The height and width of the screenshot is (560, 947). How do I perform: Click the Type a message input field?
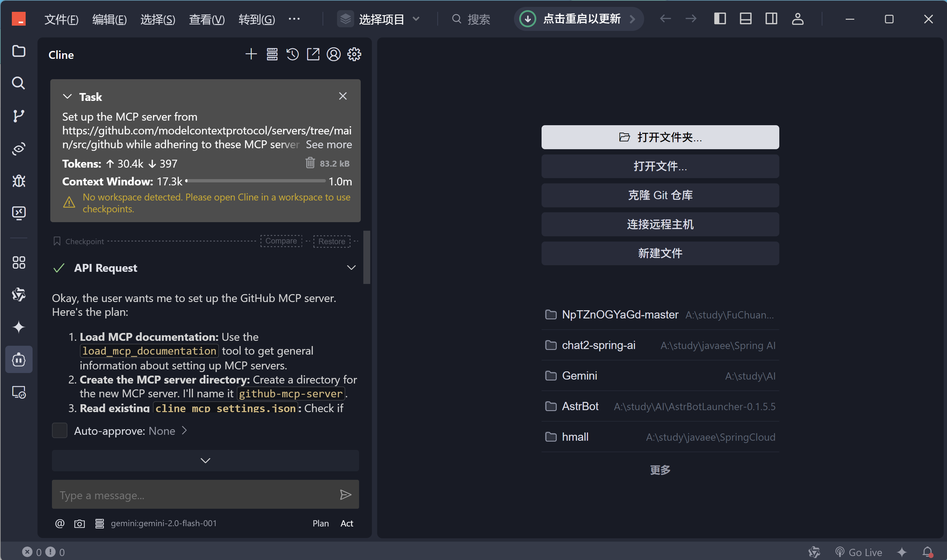coord(194,495)
